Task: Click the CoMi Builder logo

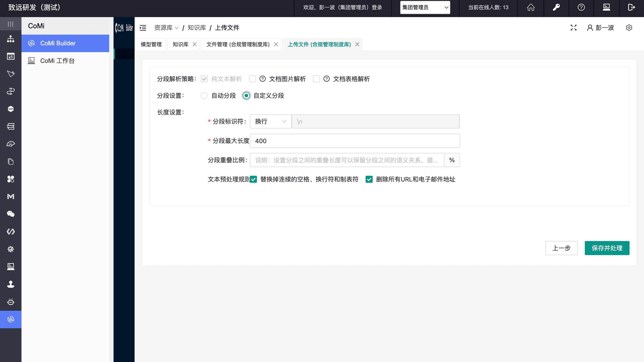Action: point(124,28)
